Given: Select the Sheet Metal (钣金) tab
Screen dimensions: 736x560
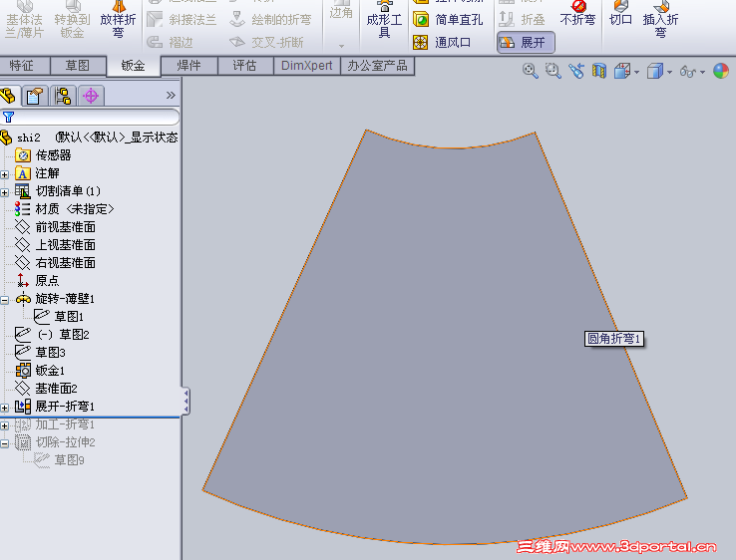Looking at the screenshot, I should tap(134, 66).
